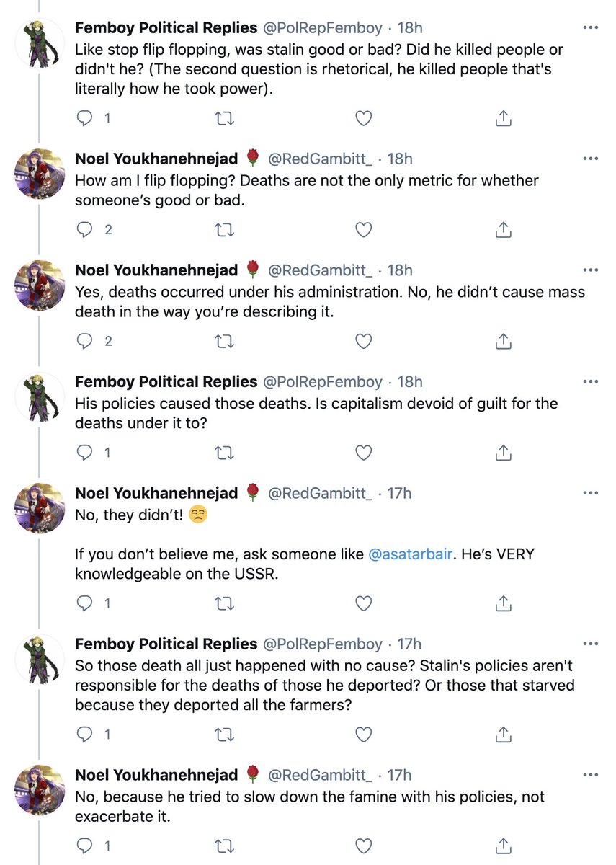Open the 18h timestamp on 'His policies caused' tweet
616x865 pixels.
(x=409, y=382)
